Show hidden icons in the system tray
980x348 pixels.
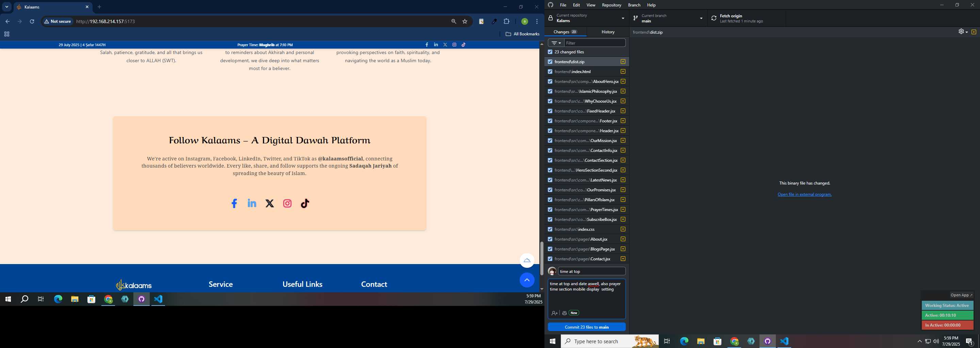919,341
